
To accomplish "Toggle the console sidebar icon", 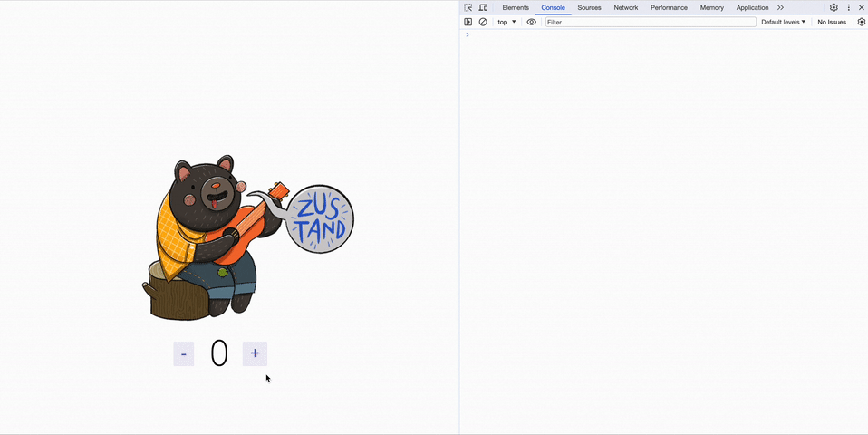I will [x=468, y=22].
